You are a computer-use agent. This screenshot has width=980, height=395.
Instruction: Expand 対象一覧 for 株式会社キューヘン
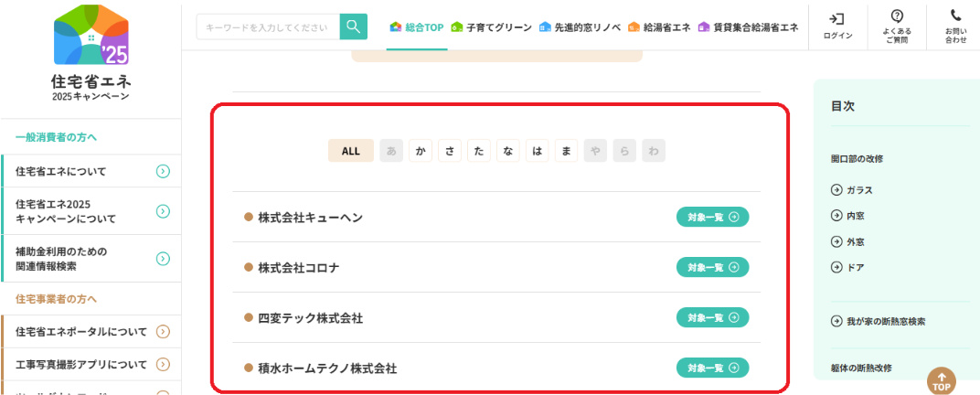coord(712,217)
